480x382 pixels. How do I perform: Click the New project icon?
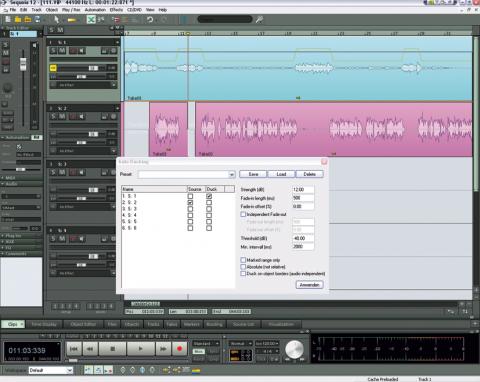tap(8, 19)
